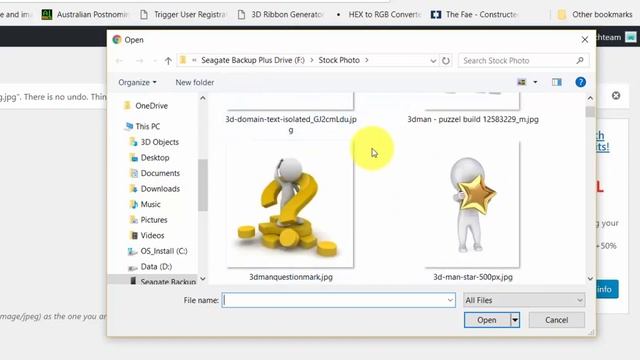Open Downloads folder in sidebar
The height and width of the screenshot is (360, 640).
coord(155,189)
